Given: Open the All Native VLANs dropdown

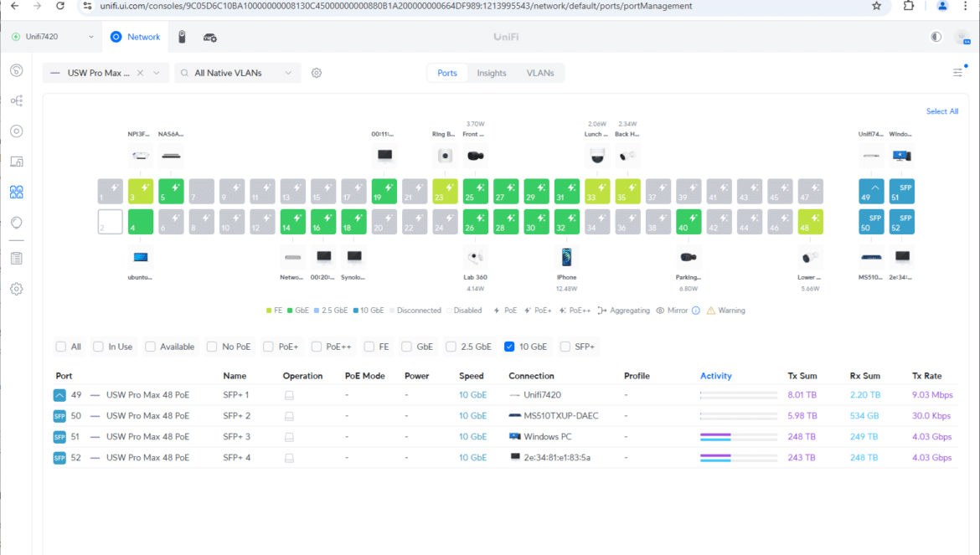Looking at the screenshot, I should tap(238, 73).
